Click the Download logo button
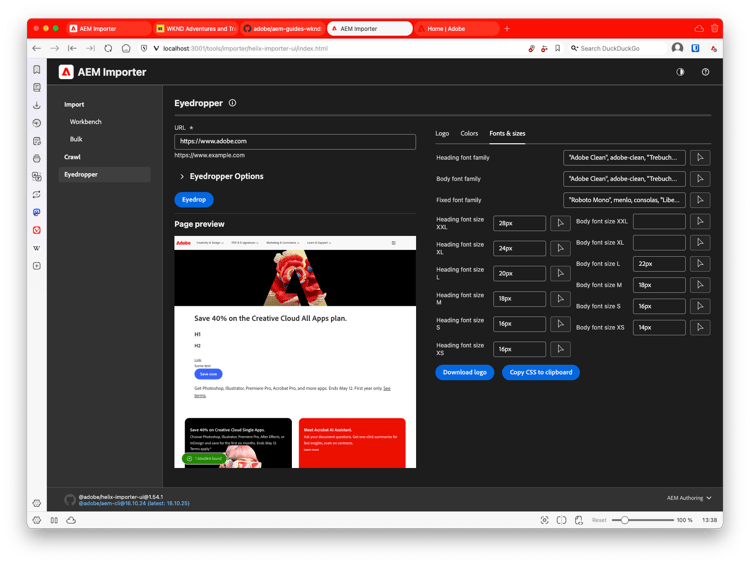The width and height of the screenshot is (750, 564). click(x=464, y=372)
